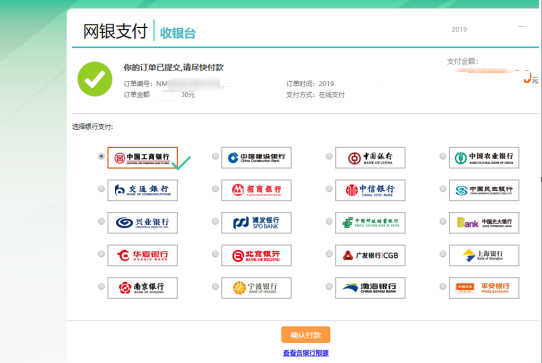Select the 上海银行 logo tile
Screen dimensions: 542x363
484,255
